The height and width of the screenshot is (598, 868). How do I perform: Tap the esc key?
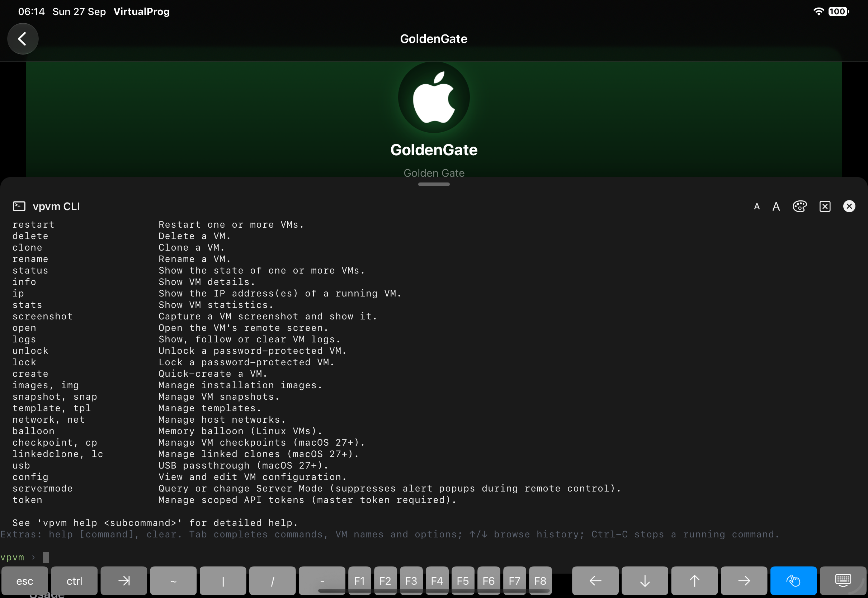[25, 581]
